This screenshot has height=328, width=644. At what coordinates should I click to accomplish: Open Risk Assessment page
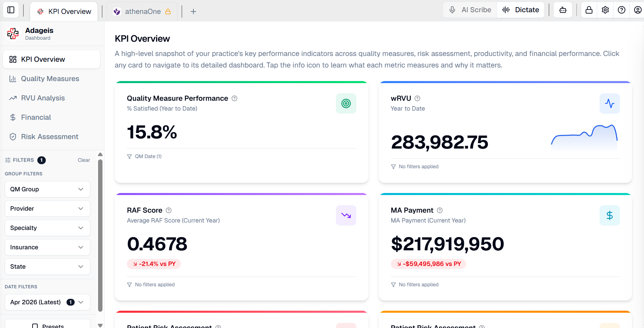pyautogui.click(x=51, y=137)
